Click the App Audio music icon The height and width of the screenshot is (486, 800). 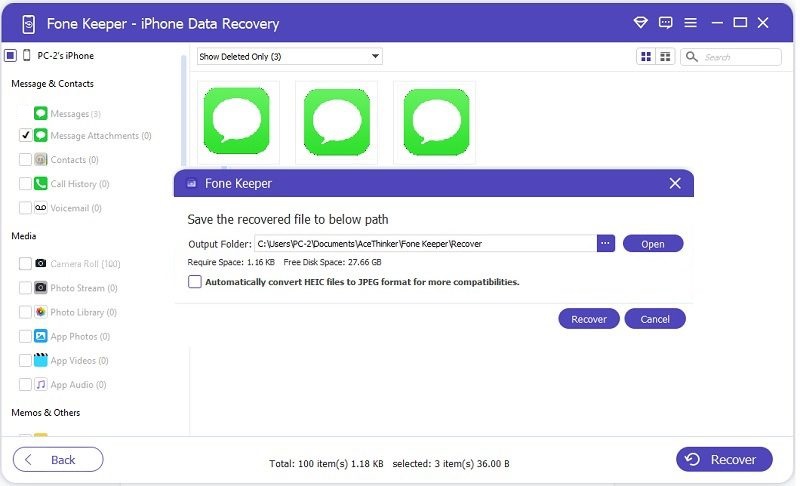[41, 385]
